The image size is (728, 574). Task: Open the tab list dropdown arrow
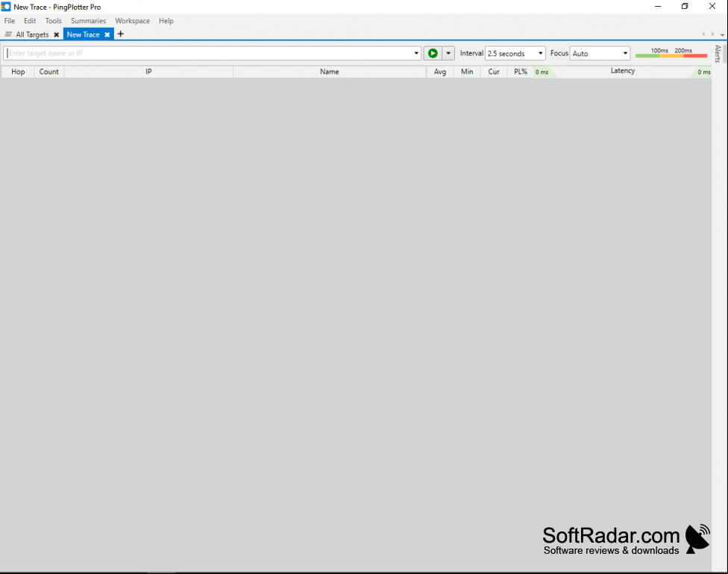pyautogui.click(x=723, y=35)
